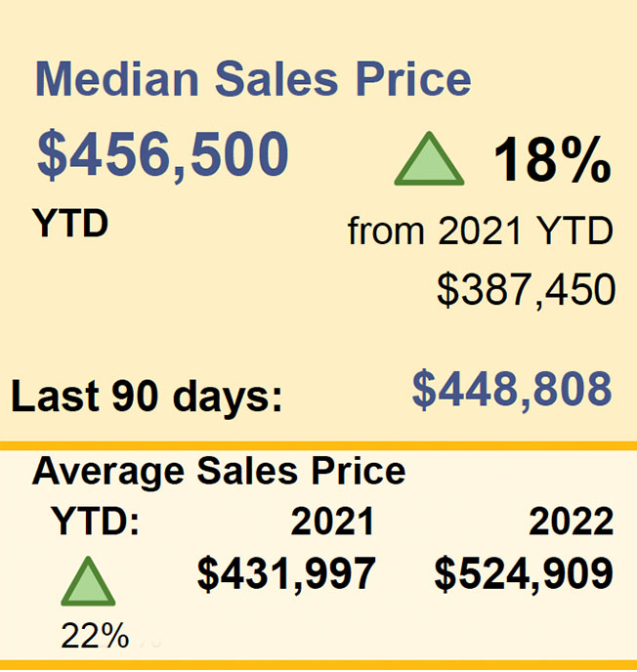This screenshot has width=637, height=672.
Task: Click the 'Last 90 days:' label
Action: pos(147,396)
